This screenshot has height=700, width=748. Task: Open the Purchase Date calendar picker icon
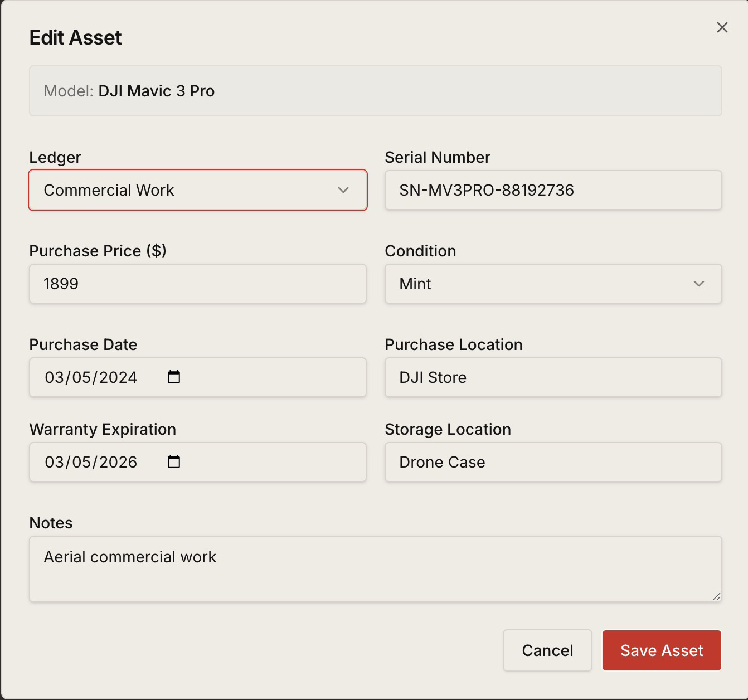(174, 377)
